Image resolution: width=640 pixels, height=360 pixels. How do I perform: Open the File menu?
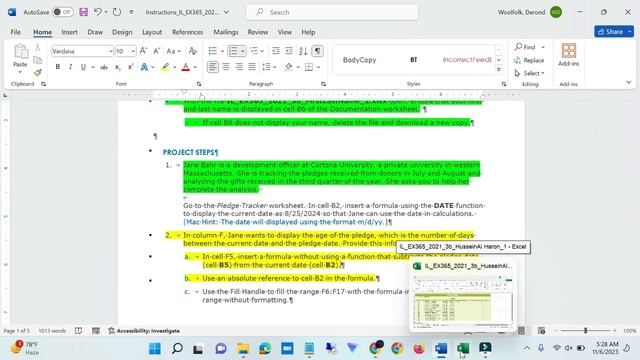(x=16, y=32)
